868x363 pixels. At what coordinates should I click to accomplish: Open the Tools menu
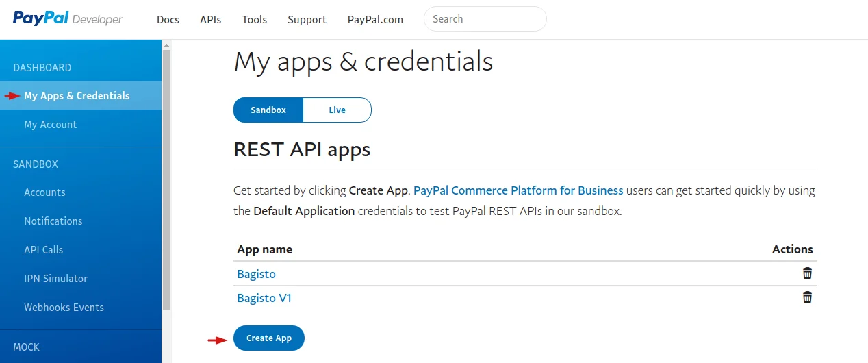click(x=254, y=19)
